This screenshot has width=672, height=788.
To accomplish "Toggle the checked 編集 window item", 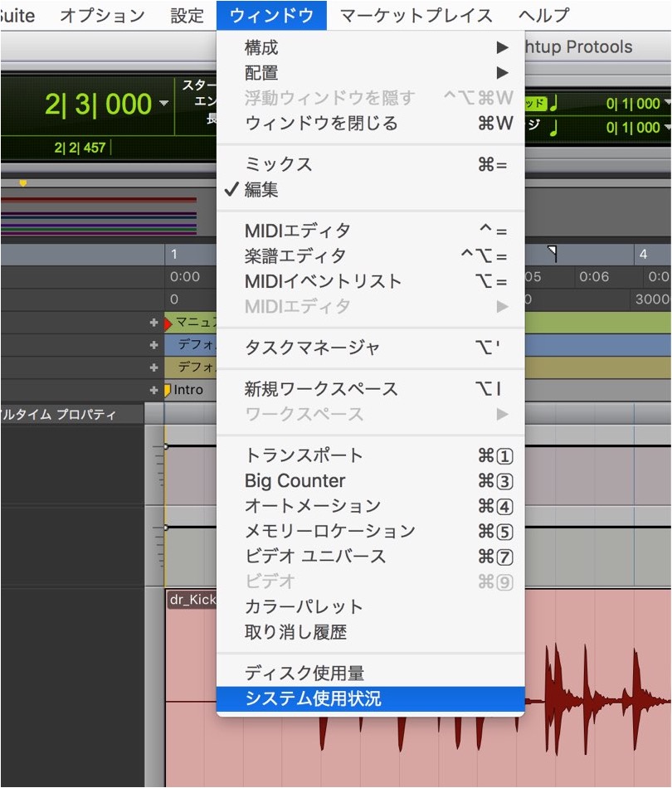I will 370,189.
